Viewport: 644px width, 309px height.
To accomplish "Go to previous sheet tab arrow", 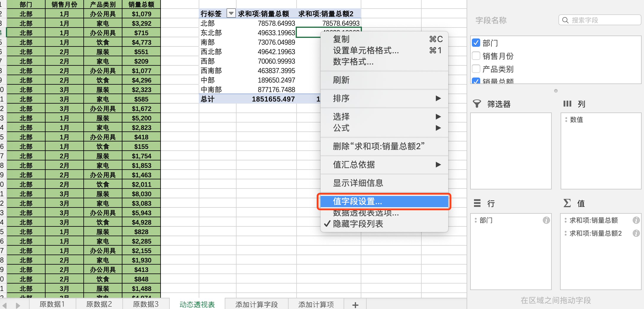I will (x=5, y=305).
